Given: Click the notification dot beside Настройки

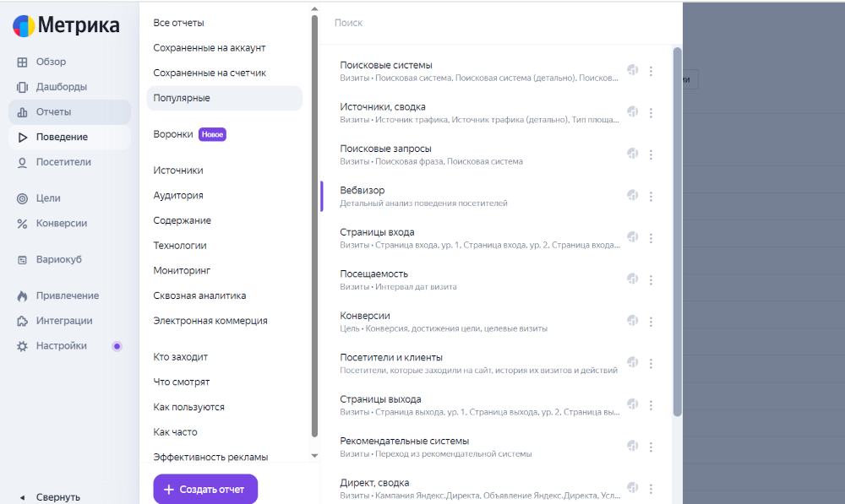Looking at the screenshot, I should click(117, 346).
